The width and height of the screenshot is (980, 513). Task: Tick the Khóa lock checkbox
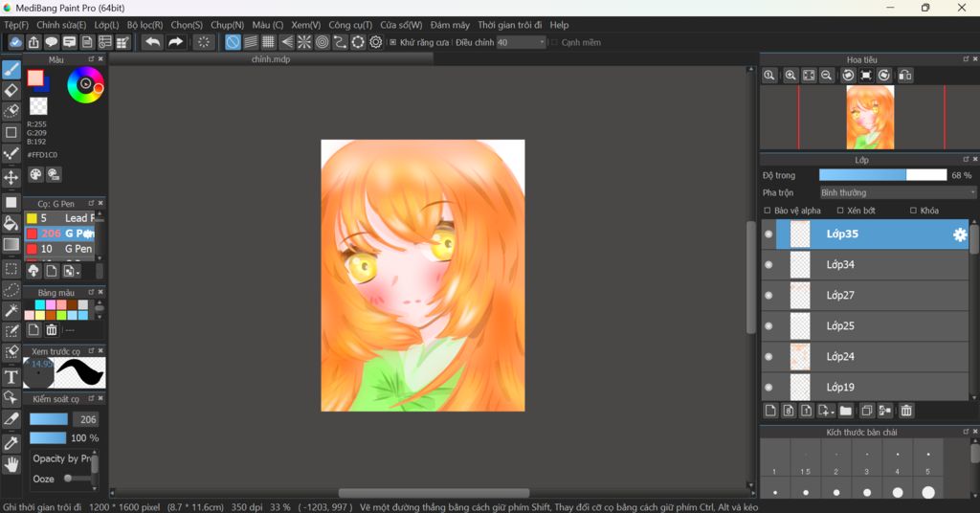pos(913,211)
